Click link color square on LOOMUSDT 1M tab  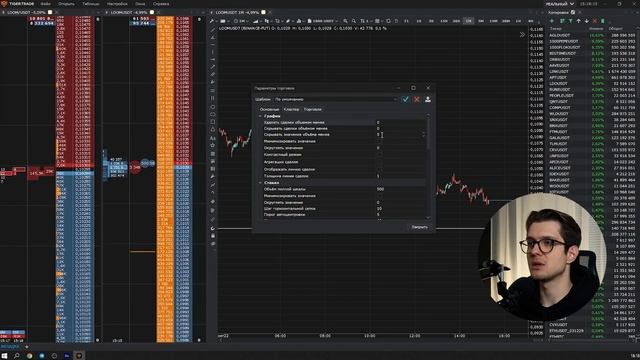click(264, 13)
